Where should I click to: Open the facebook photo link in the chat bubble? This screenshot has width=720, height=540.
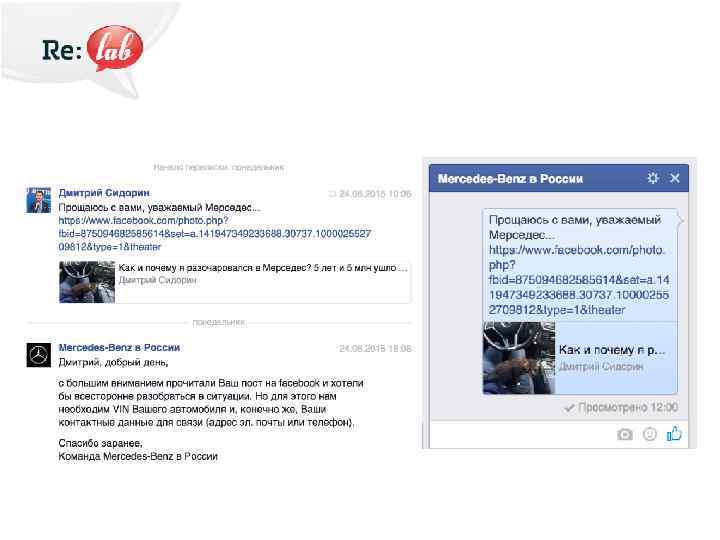pos(579,280)
